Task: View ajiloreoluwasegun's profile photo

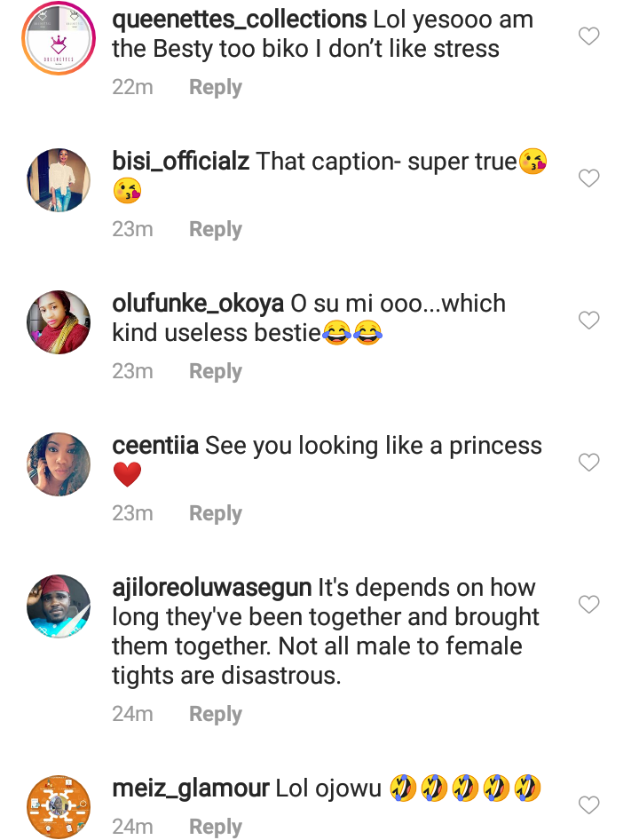Action: point(59,606)
